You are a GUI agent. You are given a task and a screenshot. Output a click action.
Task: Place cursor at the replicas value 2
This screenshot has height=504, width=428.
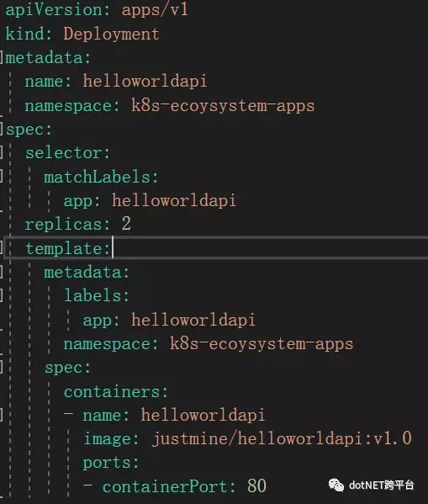click(126, 224)
